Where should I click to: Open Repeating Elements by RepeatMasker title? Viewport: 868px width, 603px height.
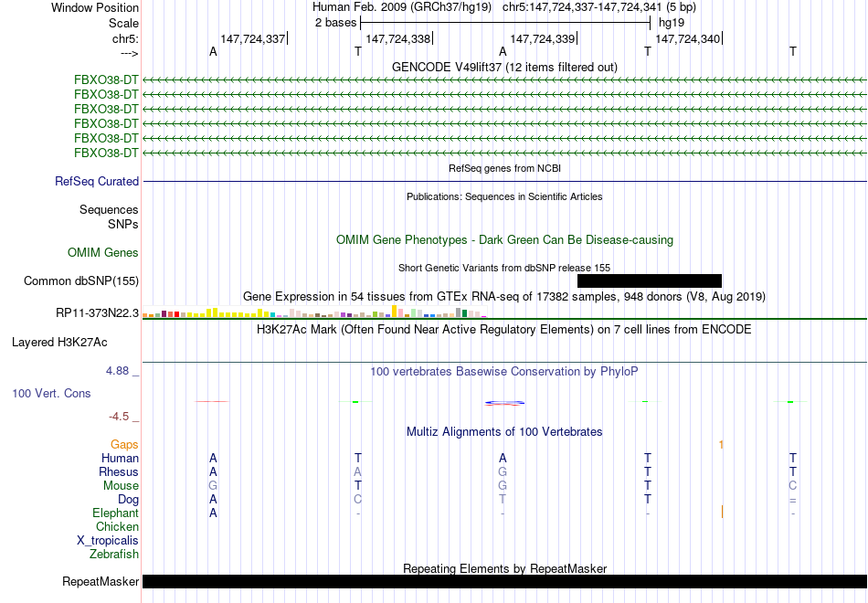(504, 568)
